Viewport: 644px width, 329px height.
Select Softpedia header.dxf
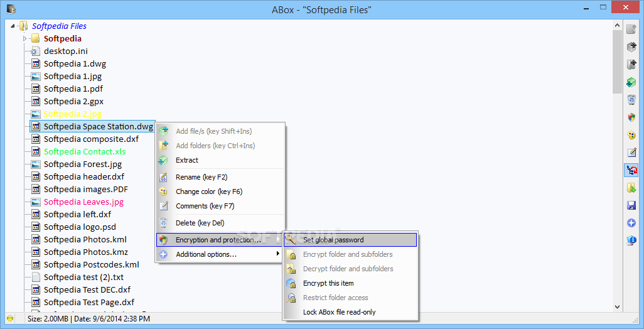[x=84, y=176]
